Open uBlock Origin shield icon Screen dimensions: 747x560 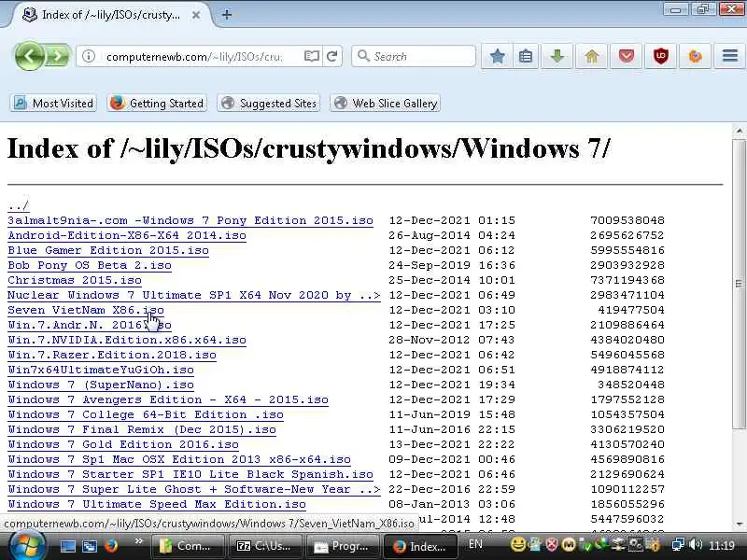pos(661,56)
